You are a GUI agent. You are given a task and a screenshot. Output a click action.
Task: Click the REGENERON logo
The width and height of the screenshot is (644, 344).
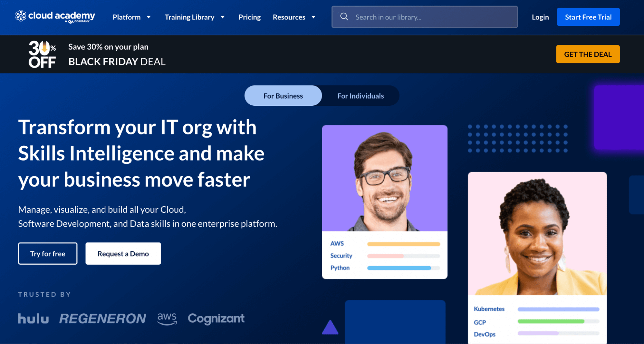pos(102,319)
